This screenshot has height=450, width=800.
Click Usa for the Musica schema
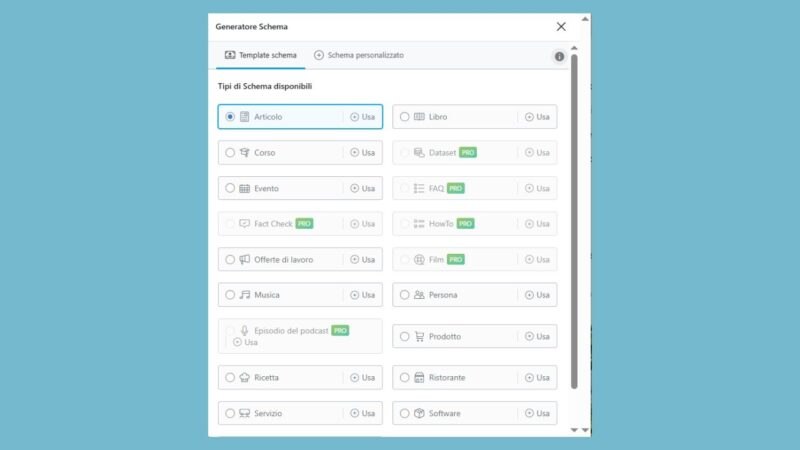(x=363, y=295)
